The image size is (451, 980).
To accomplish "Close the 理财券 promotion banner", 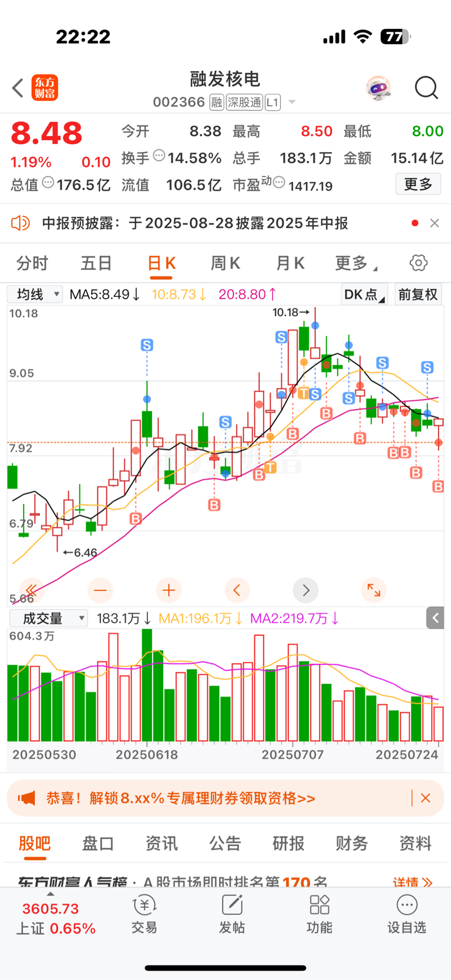I will click(x=426, y=798).
